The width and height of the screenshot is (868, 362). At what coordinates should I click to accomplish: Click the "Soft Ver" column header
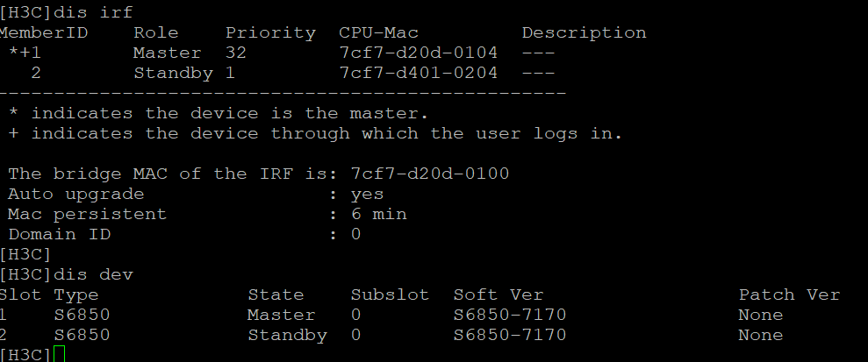click(498, 295)
